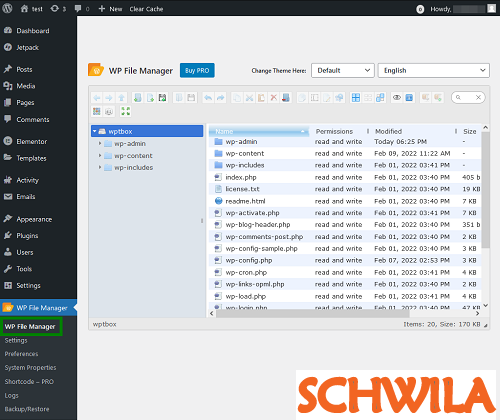Viewport: 500px width, 420px height.
Task: Click the green Fullscreen arrows icon
Action: pyautogui.click(x=126, y=111)
